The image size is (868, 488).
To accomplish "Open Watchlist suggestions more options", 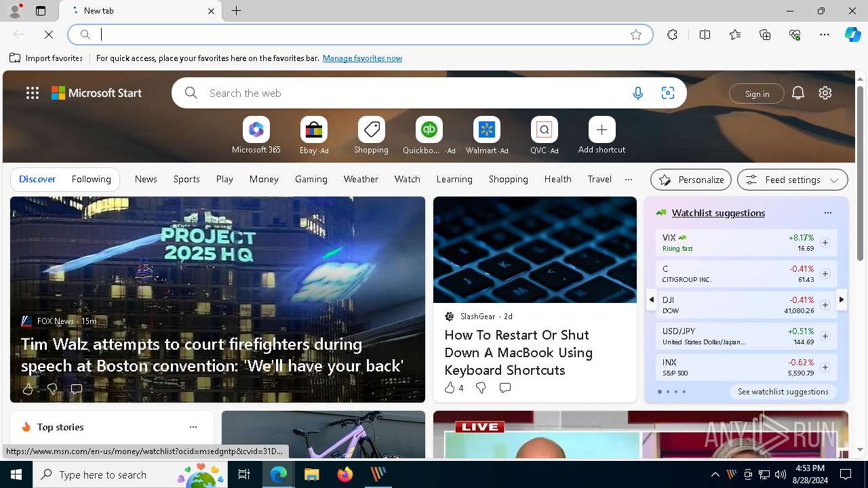I will tap(827, 213).
